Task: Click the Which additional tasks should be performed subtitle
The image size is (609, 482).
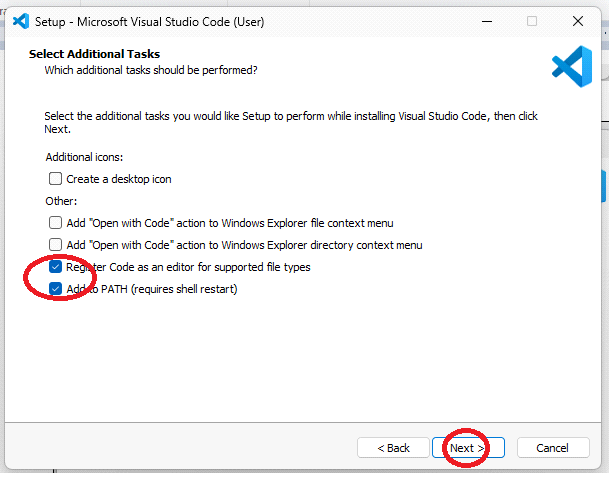Action: (150, 70)
